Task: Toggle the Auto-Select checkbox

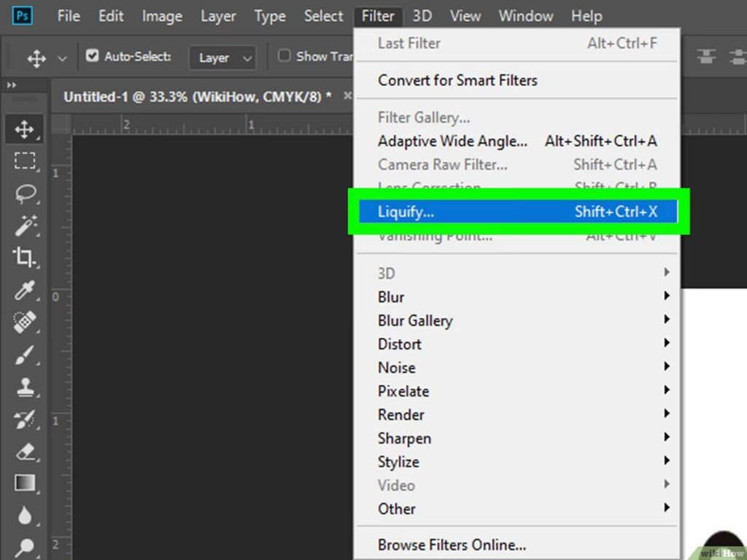Action: [x=92, y=55]
